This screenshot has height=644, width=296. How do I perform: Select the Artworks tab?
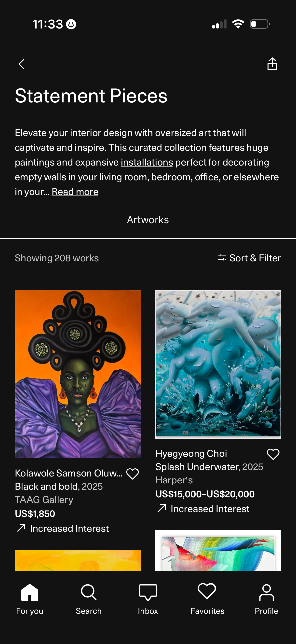point(148,220)
